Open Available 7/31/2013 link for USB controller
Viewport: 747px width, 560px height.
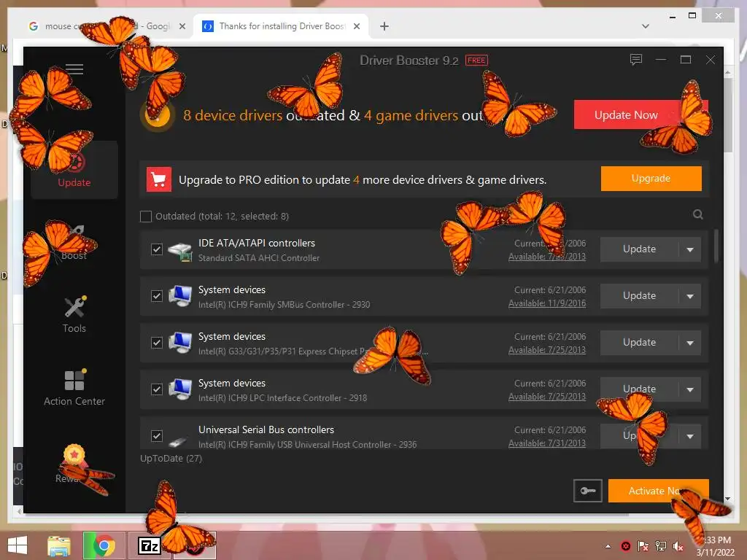(547, 443)
